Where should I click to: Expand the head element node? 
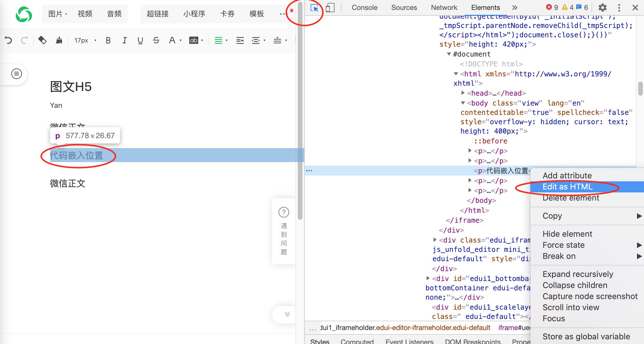tap(463, 93)
